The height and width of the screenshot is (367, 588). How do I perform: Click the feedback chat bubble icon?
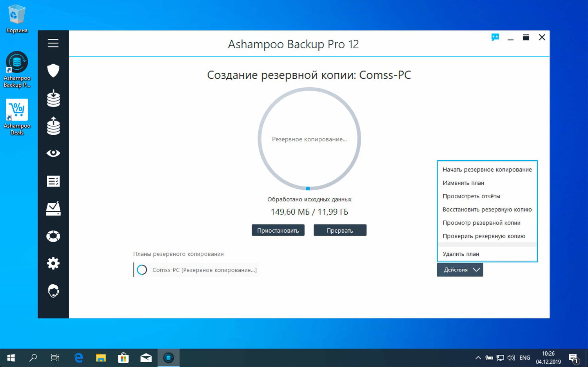click(495, 37)
